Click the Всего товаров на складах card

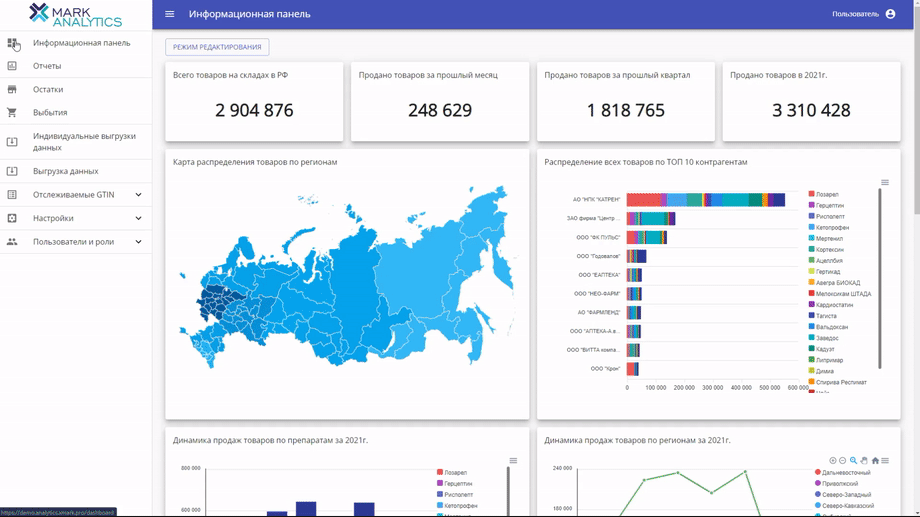pyautogui.click(x=254, y=102)
